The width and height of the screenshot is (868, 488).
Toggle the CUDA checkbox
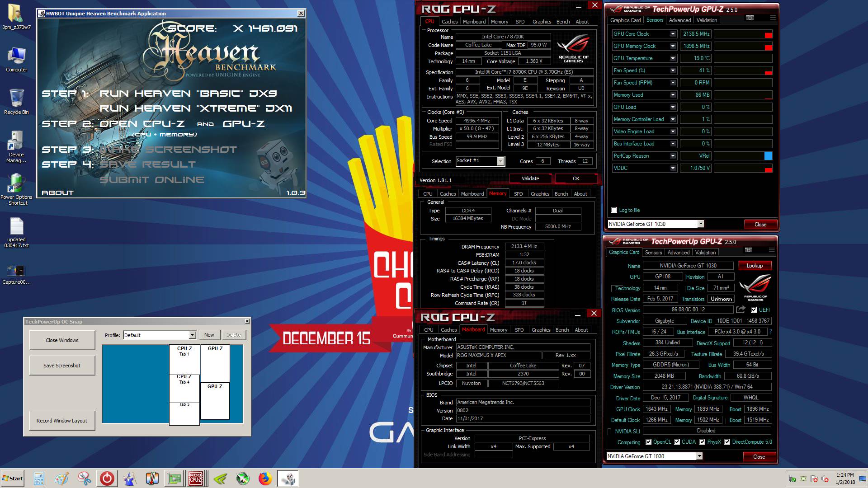677,442
